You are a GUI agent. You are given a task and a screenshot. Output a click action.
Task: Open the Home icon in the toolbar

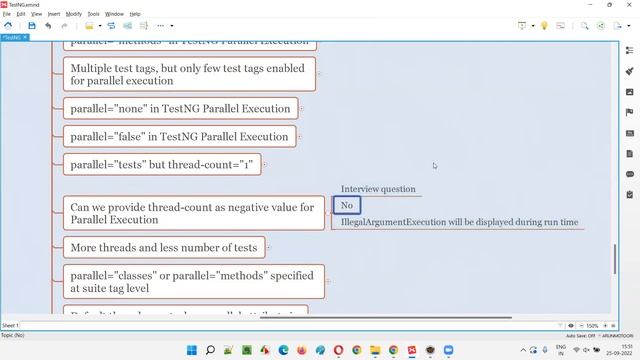click(x=8, y=26)
